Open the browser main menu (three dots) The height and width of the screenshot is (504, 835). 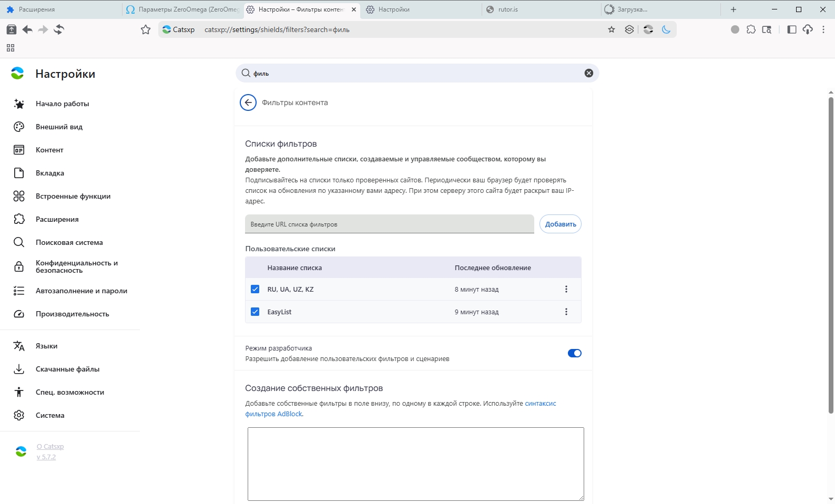point(823,30)
